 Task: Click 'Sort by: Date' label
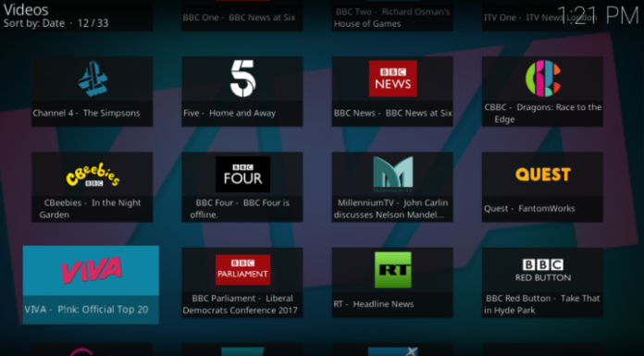[x=34, y=23]
